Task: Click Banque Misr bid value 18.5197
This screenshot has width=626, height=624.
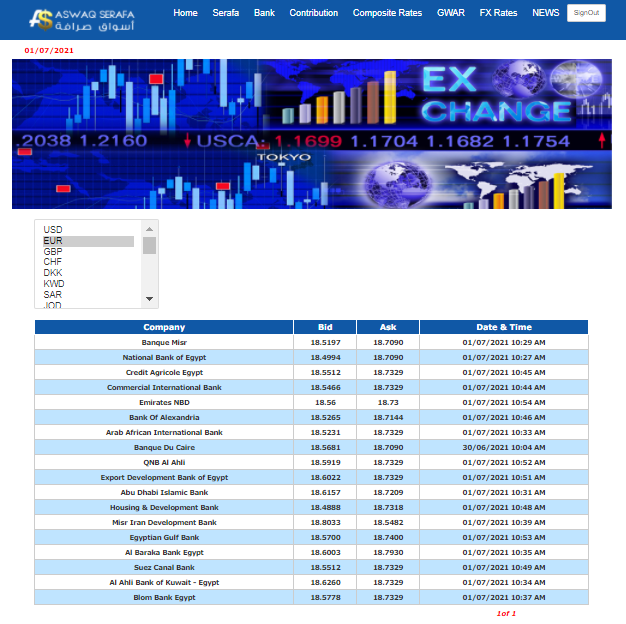Action: tap(325, 343)
